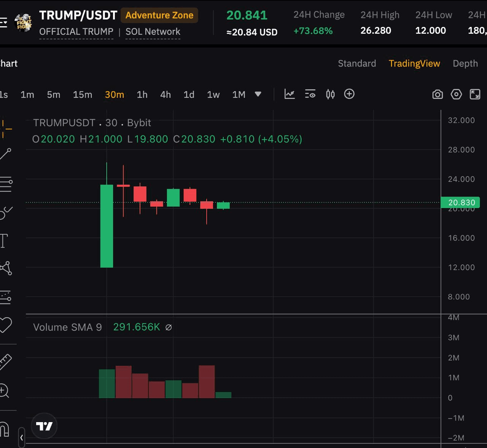Click the ≈20.84 USD price text

pyautogui.click(x=252, y=32)
